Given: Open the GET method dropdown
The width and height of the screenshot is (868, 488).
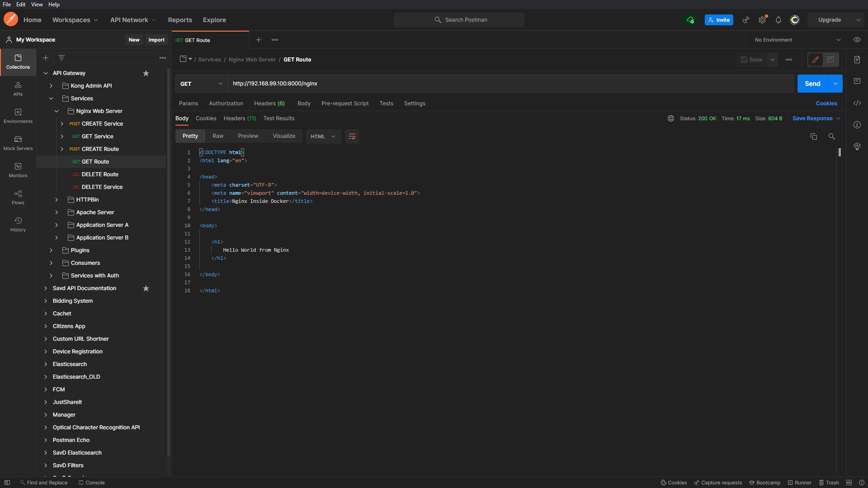Looking at the screenshot, I should [x=201, y=84].
